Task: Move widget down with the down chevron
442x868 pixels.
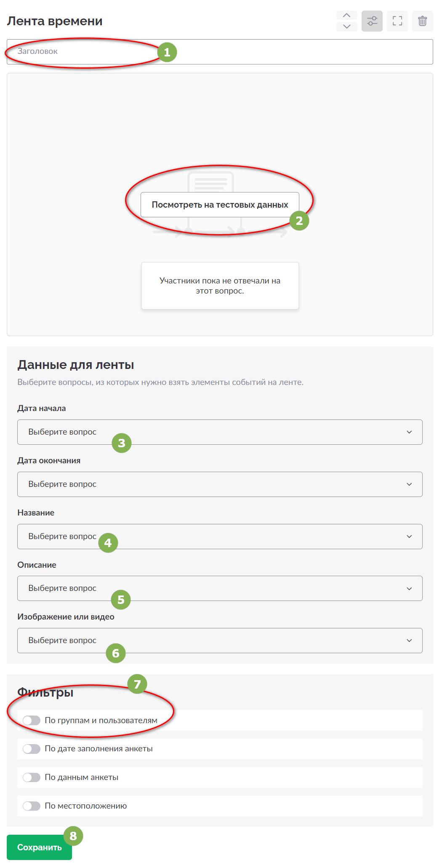Action: pos(346,27)
